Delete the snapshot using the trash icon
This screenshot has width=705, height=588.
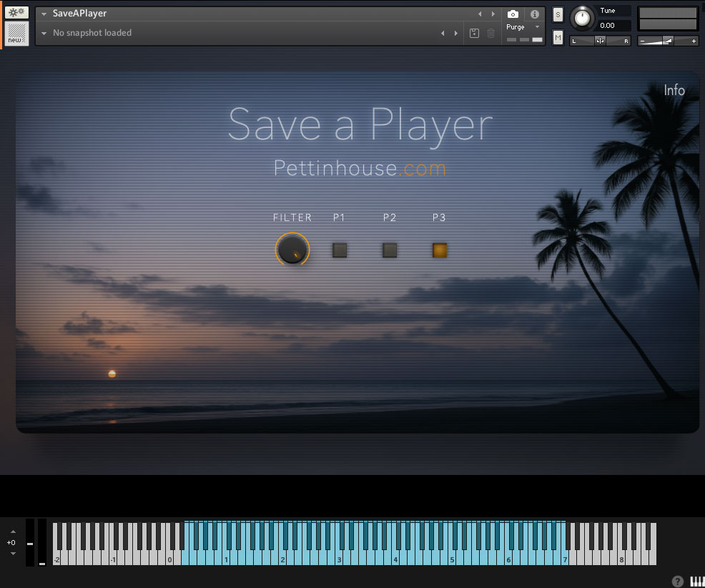490,33
